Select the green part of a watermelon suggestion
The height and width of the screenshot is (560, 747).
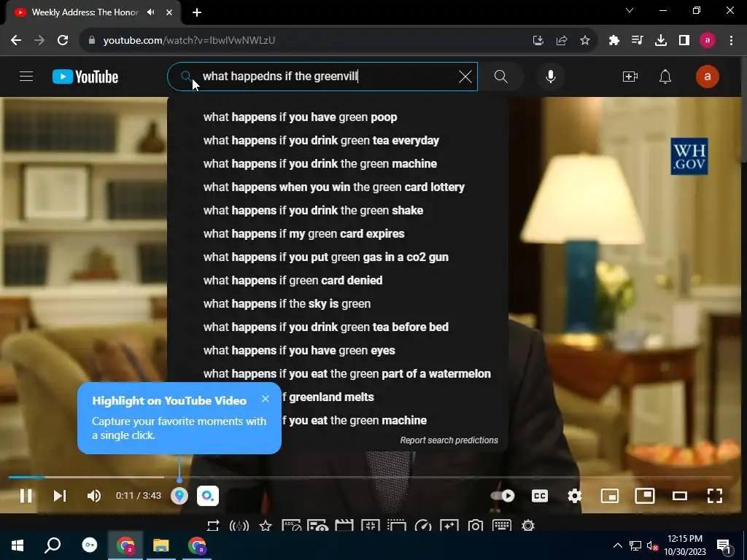coord(338,374)
